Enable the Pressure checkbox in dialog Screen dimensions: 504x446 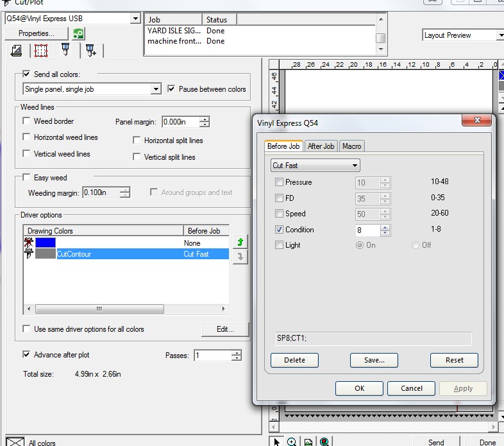pos(279,182)
